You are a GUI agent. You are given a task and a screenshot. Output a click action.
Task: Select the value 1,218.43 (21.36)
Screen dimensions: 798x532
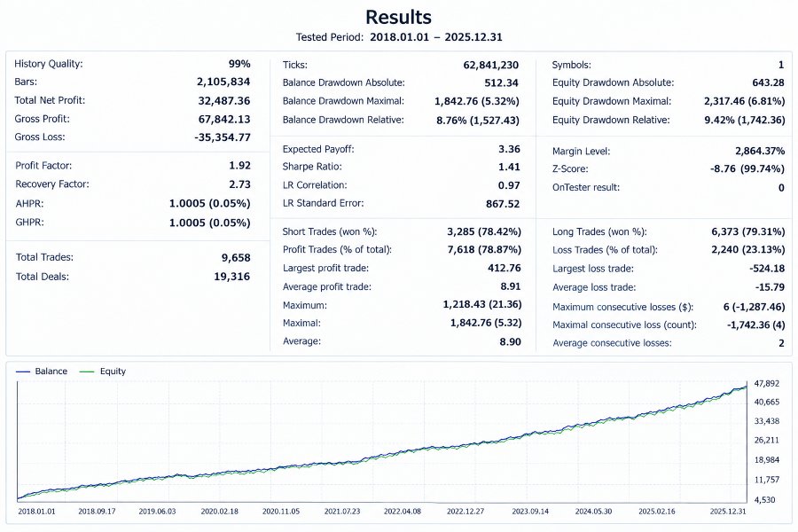[x=482, y=304]
